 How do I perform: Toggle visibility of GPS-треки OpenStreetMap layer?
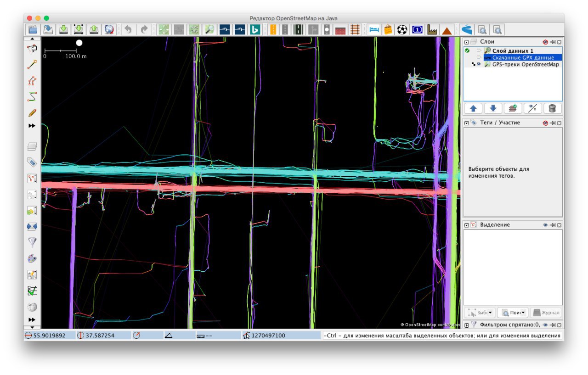pos(479,65)
